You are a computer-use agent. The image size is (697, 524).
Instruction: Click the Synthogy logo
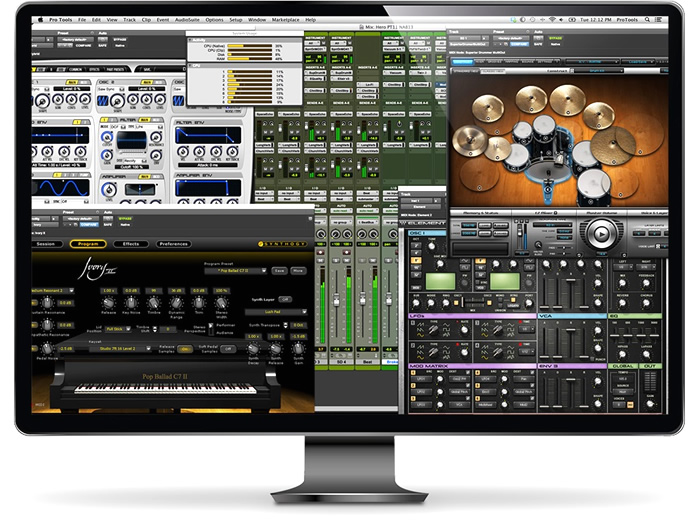point(283,244)
